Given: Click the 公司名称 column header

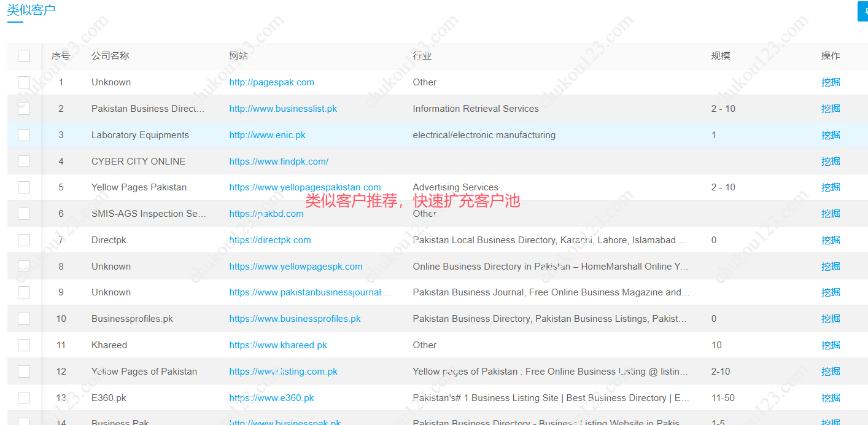Looking at the screenshot, I should pyautogui.click(x=110, y=56).
